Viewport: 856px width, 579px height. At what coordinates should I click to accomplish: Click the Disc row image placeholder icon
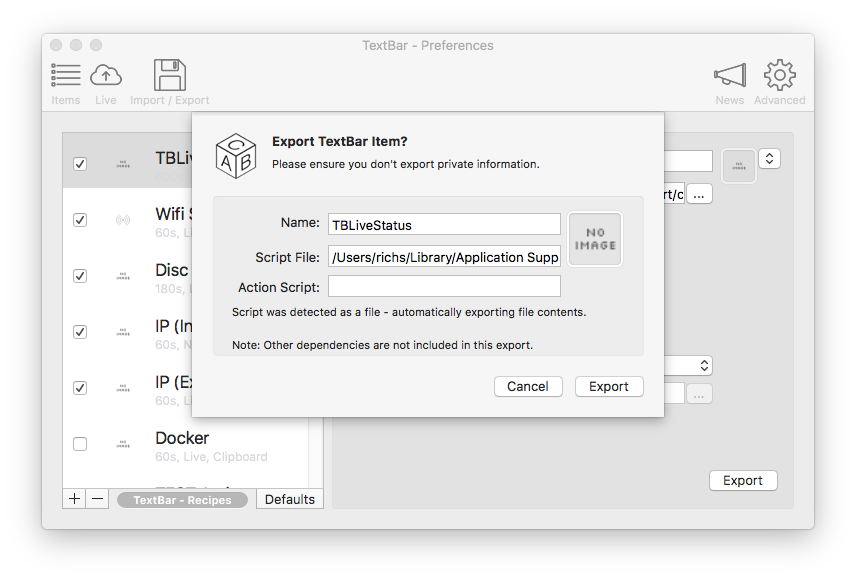[x=123, y=276]
